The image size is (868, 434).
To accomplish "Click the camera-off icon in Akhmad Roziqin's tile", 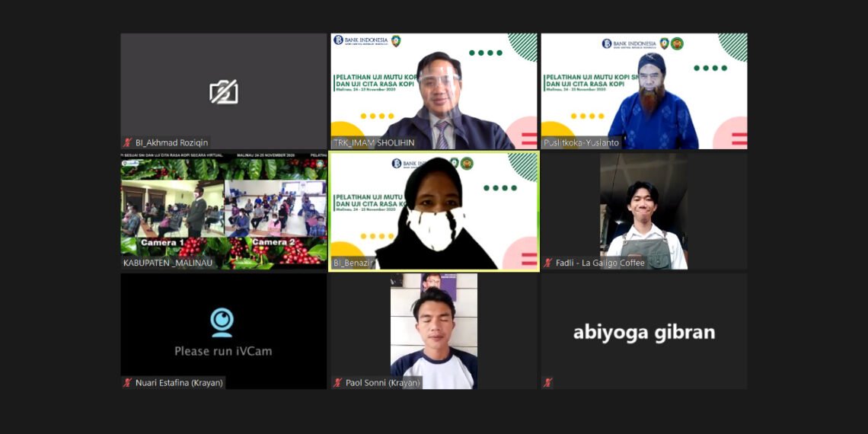I will (224, 92).
